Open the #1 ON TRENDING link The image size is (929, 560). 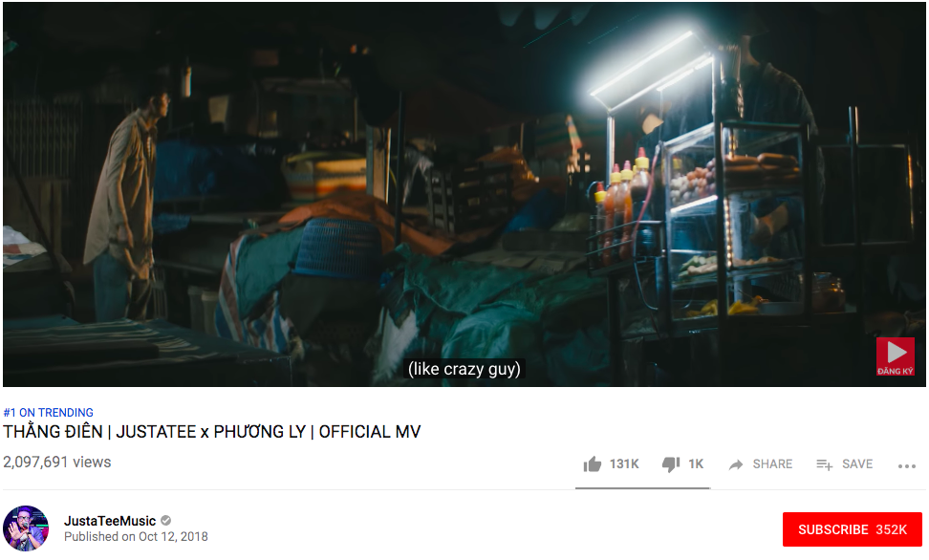pos(49,413)
